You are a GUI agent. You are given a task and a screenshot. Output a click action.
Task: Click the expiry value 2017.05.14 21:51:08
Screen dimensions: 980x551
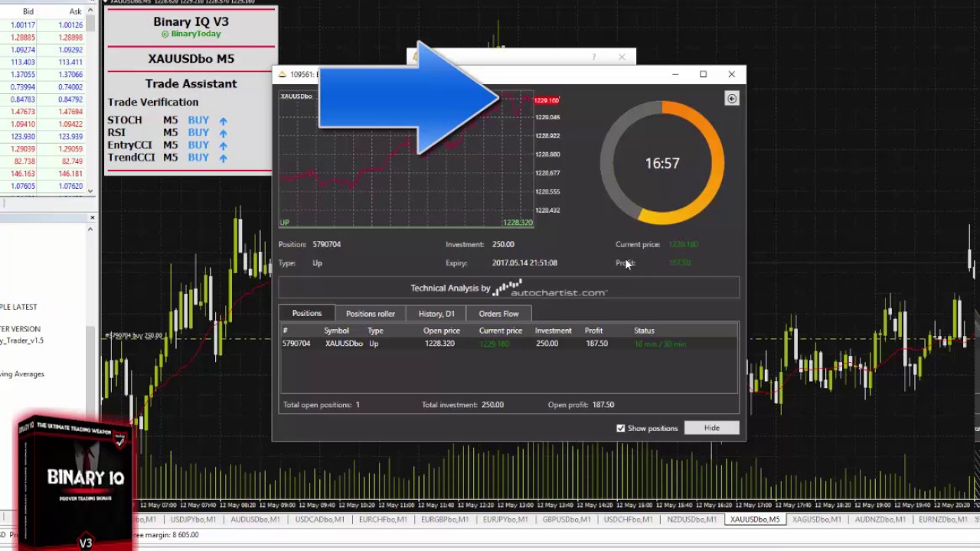524,262
